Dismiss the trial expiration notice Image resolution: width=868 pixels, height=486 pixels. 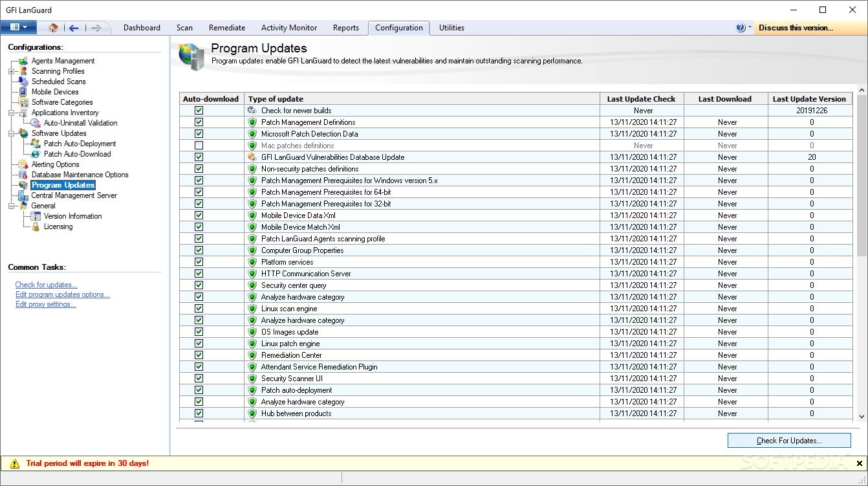tap(859, 463)
